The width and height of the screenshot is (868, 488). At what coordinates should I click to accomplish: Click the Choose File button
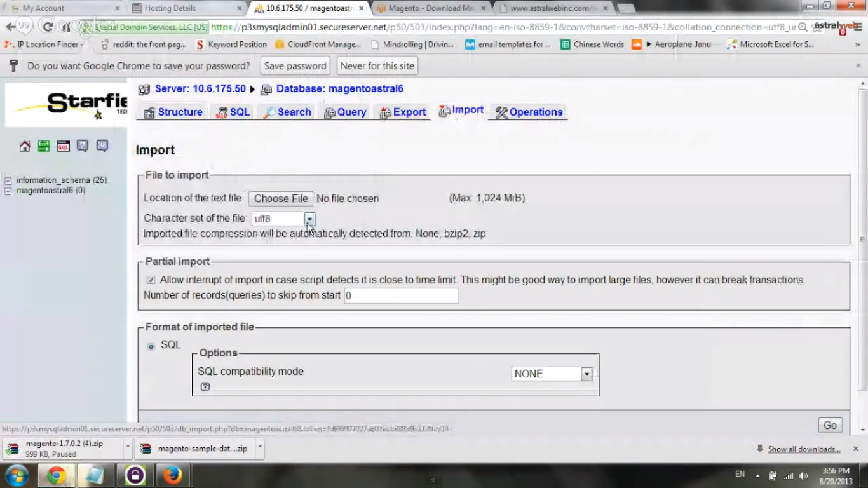[281, 198]
